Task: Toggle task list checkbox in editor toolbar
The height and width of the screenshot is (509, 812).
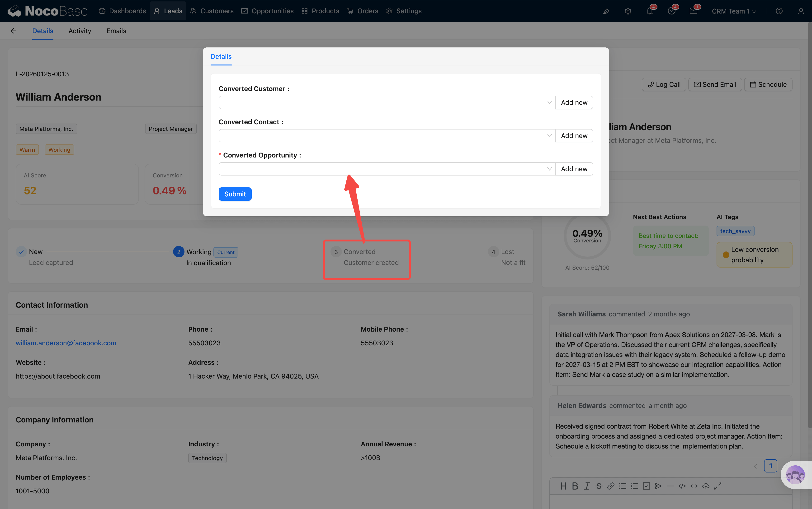Action: click(x=646, y=486)
